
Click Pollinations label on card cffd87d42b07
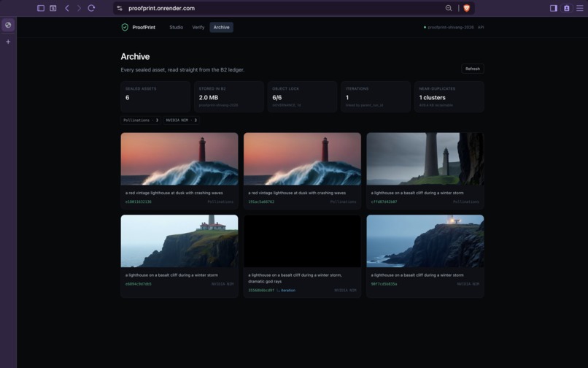click(x=466, y=202)
